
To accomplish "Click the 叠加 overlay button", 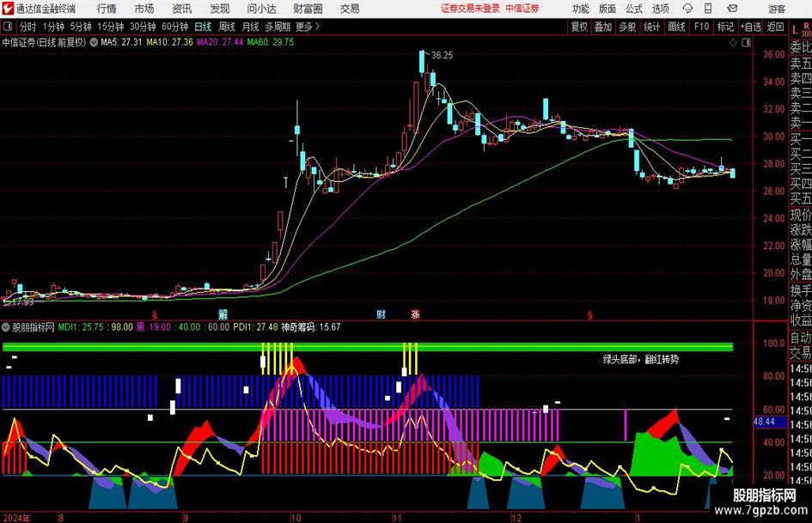I will [603, 27].
